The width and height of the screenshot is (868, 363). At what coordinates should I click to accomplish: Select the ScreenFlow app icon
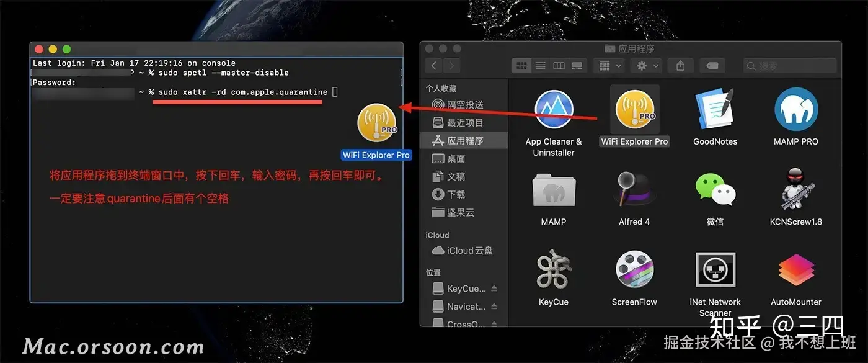coord(634,269)
